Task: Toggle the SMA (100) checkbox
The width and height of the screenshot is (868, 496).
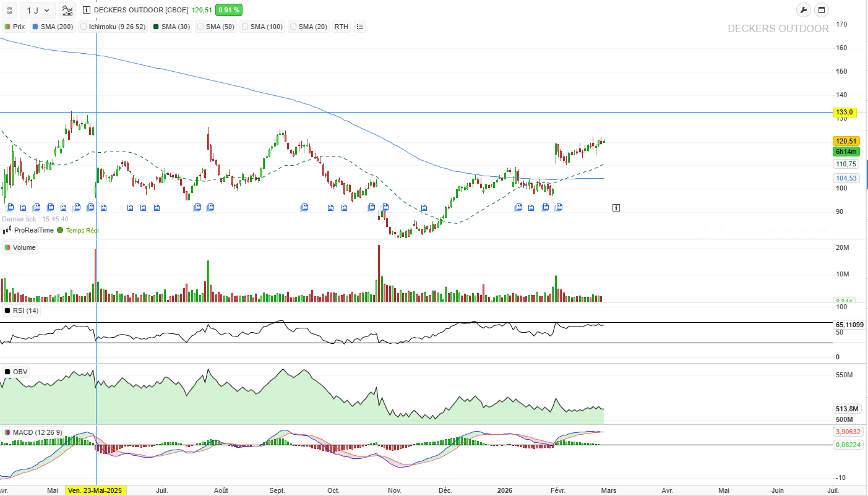Action: coord(244,27)
